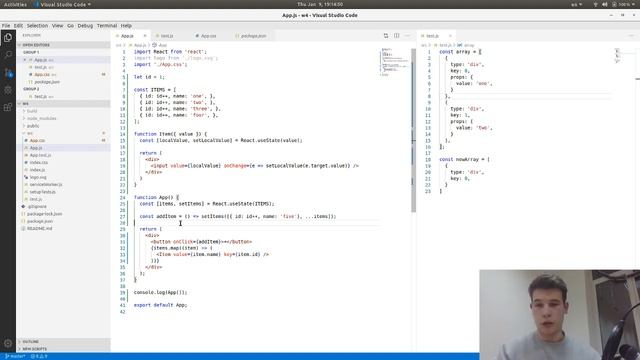Open the Go menu
The height and width of the screenshot is (360, 640).
[70, 26]
